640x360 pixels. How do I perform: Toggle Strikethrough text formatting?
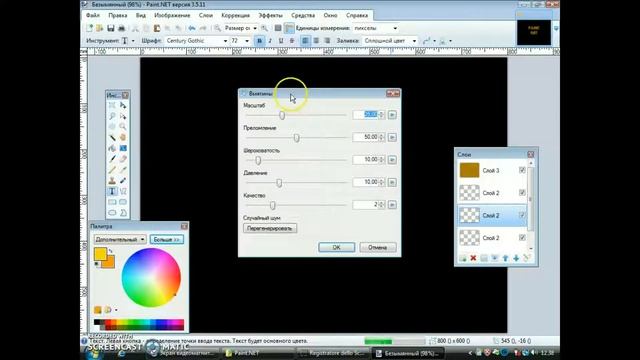(x=291, y=41)
